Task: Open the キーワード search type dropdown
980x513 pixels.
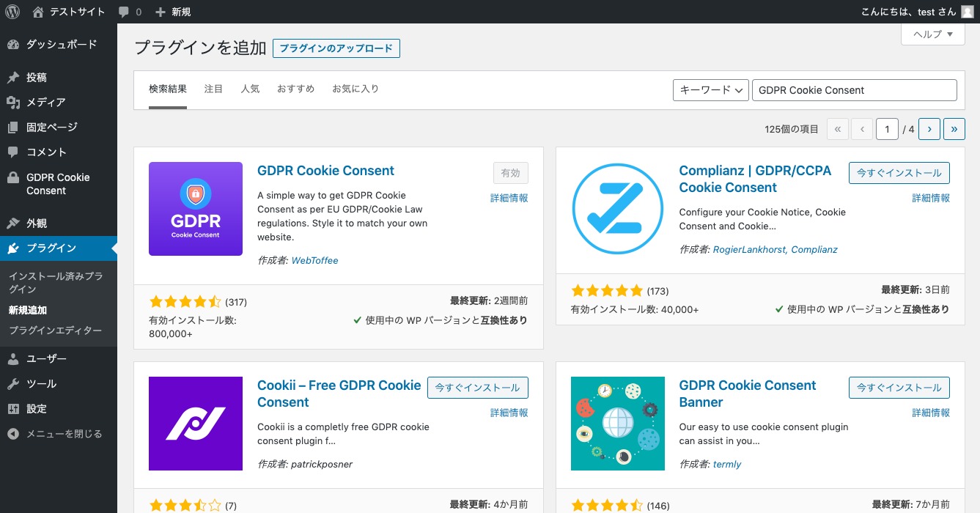Action: pyautogui.click(x=710, y=90)
